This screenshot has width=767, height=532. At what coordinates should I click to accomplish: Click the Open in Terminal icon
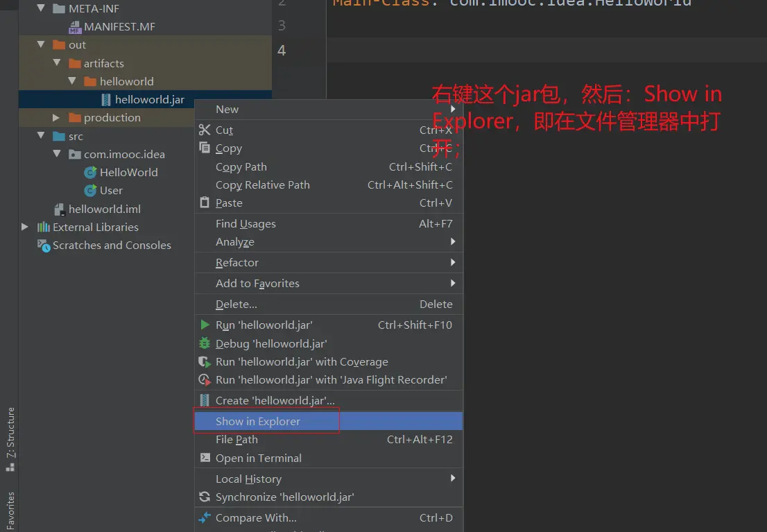pos(205,458)
